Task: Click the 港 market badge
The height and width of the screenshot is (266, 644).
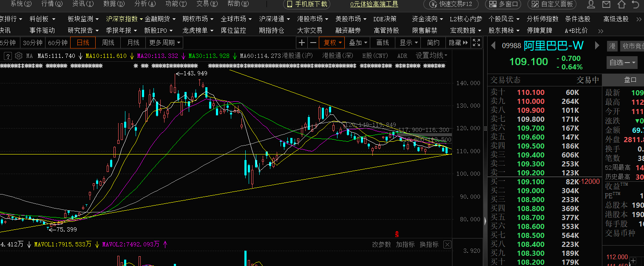Action: pos(612,46)
